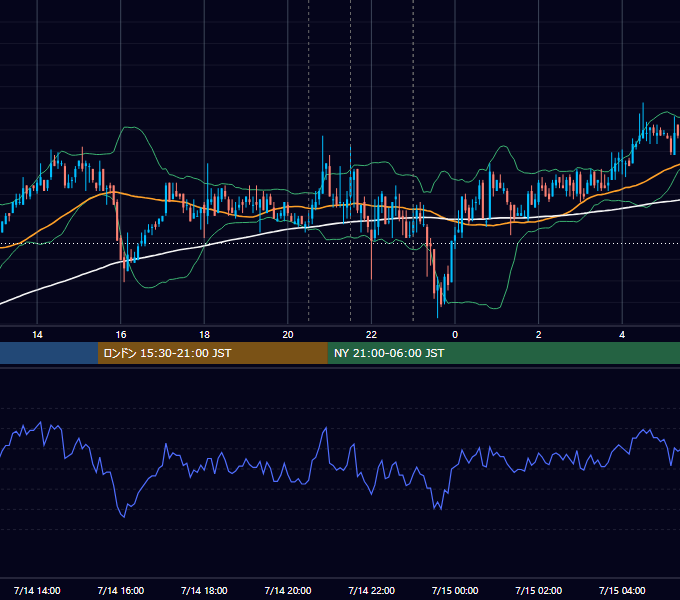Click the 20 hour axis label

288,335
